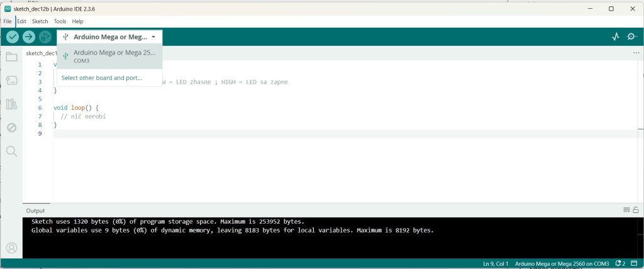This screenshot has width=644, height=269.
Task: Click the Verify checkmark button
Action: point(13,37)
